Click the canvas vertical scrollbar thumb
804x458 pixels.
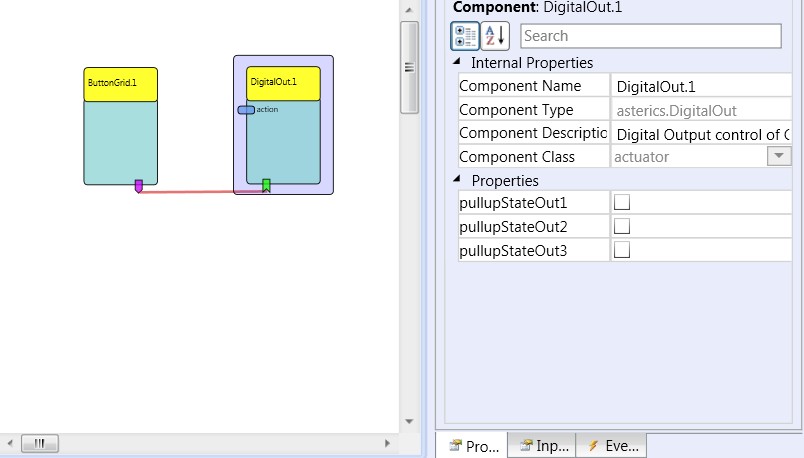click(x=409, y=67)
